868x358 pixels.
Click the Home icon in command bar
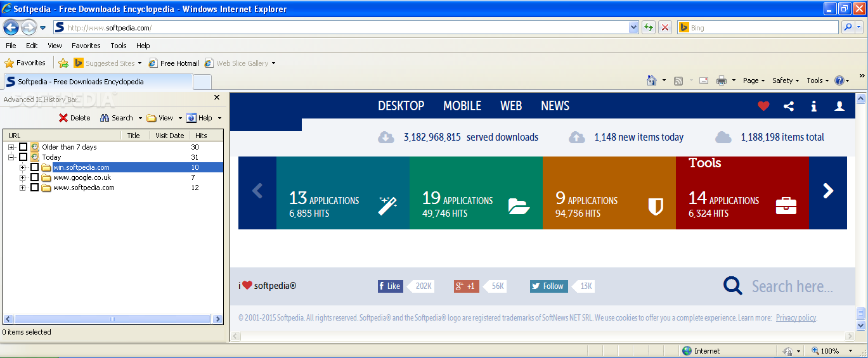pyautogui.click(x=652, y=80)
